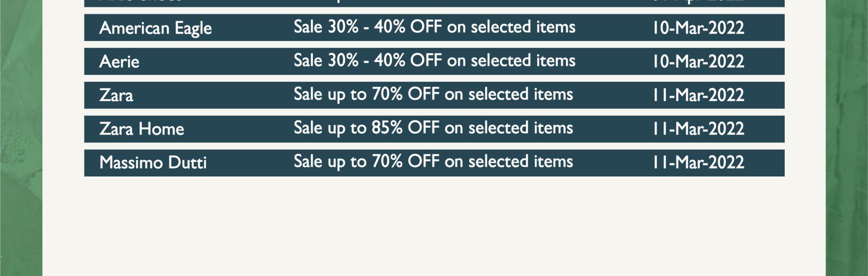Select Aerie's 10-Mar-2022 date
The height and width of the screenshot is (276, 868).
pos(698,61)
